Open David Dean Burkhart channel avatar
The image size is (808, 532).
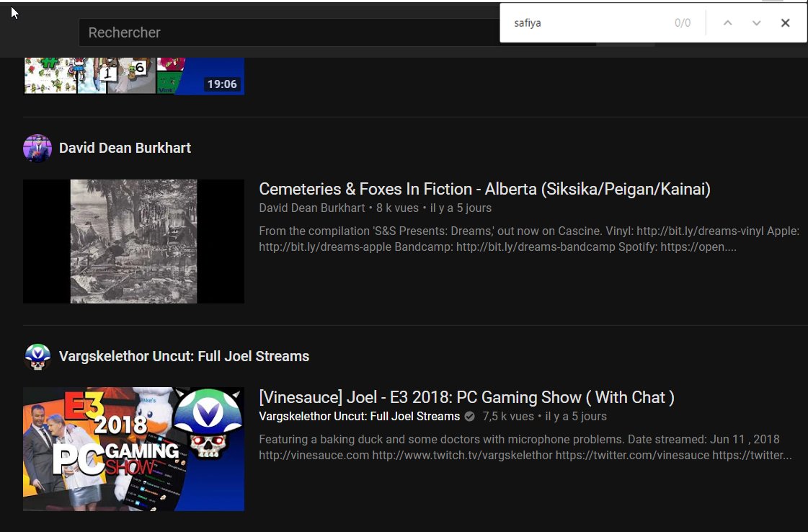click(37, 148)
